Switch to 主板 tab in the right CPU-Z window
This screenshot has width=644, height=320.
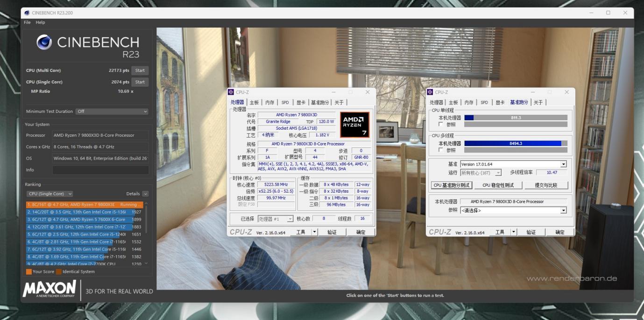[x=453, y=103]
